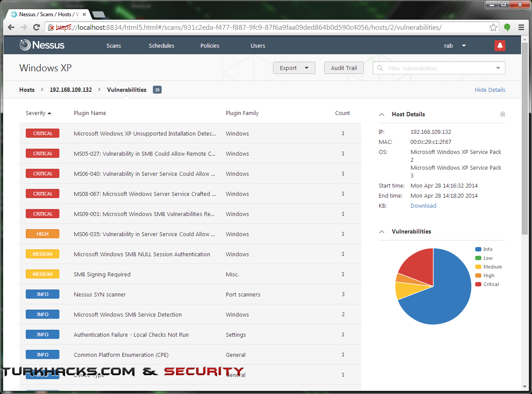Open the Chrome hamburger menu

tap(521, 27)
